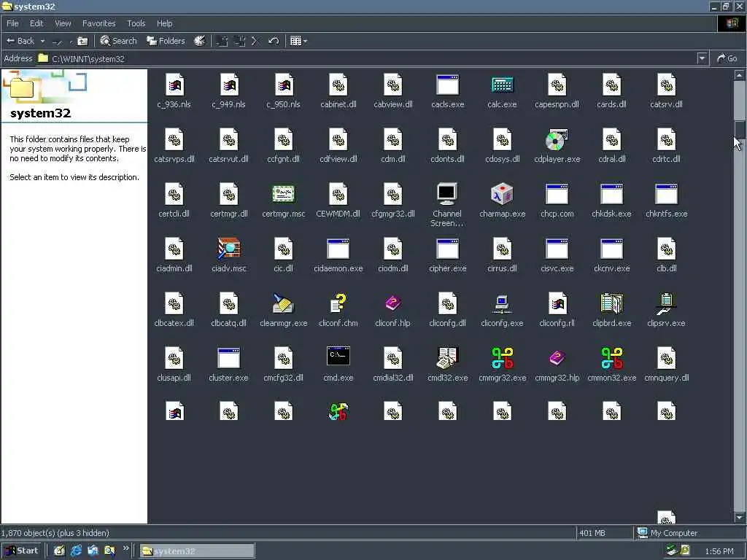Open the Favorites menu
This screenshot has height=560, width=747.
click(x=98, y=23)
